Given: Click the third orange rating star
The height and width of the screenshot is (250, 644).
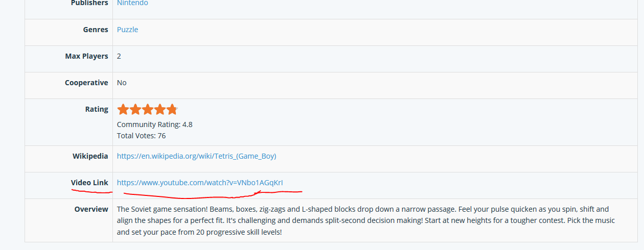Looking at the screenshot, I should [147, 109].
